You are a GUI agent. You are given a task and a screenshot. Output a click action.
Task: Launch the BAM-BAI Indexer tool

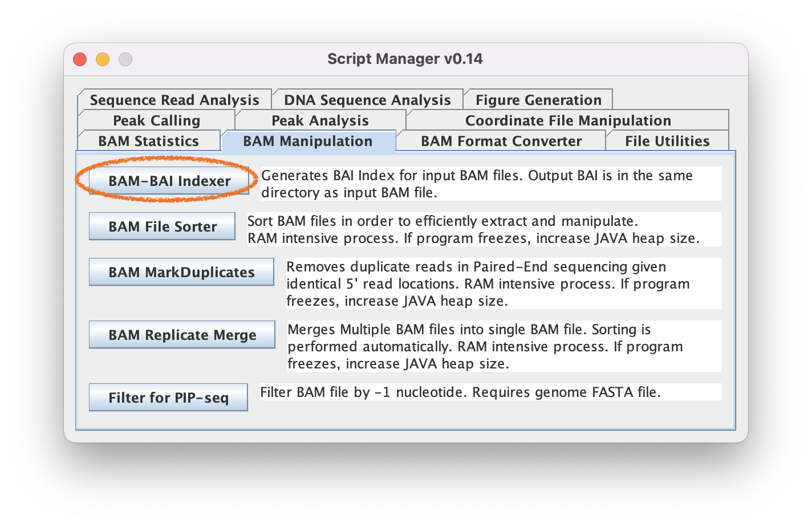(x=169, y=181)
